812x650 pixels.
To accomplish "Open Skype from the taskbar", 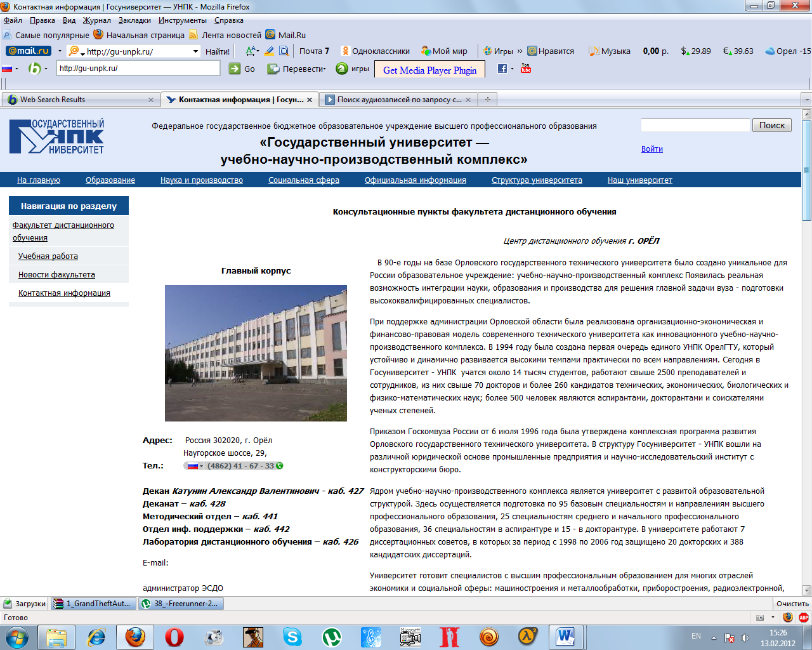I will 292,637.
